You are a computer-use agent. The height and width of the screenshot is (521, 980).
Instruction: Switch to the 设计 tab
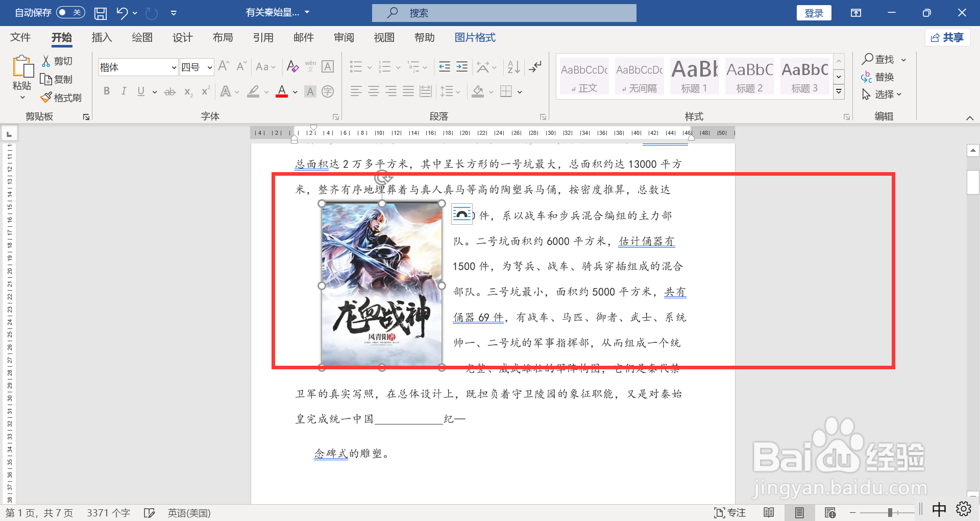coord(182,37)
